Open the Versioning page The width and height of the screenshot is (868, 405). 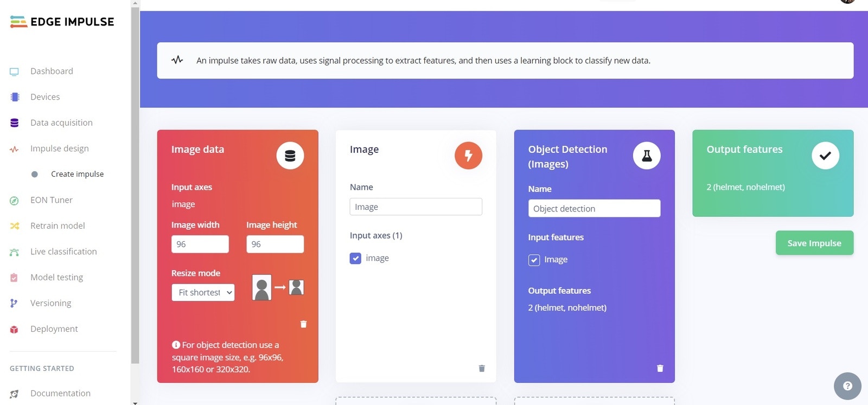(51, 303)
